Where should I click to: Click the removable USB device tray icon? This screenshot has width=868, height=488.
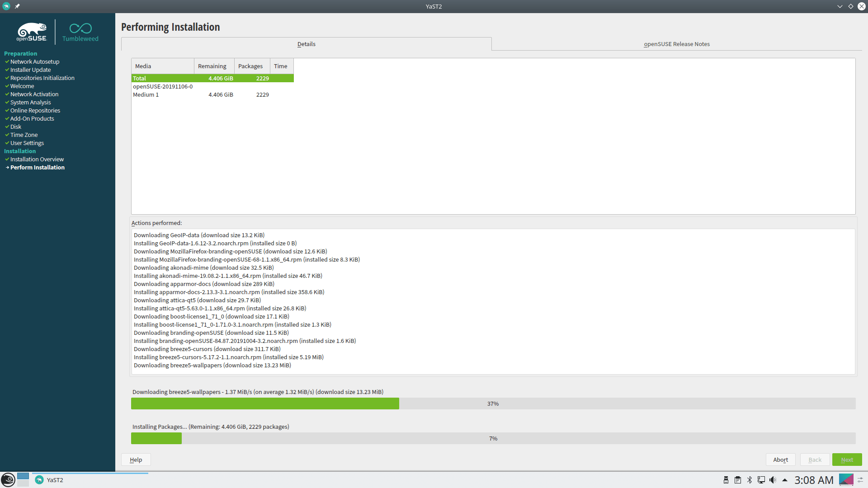pos(726,480)
